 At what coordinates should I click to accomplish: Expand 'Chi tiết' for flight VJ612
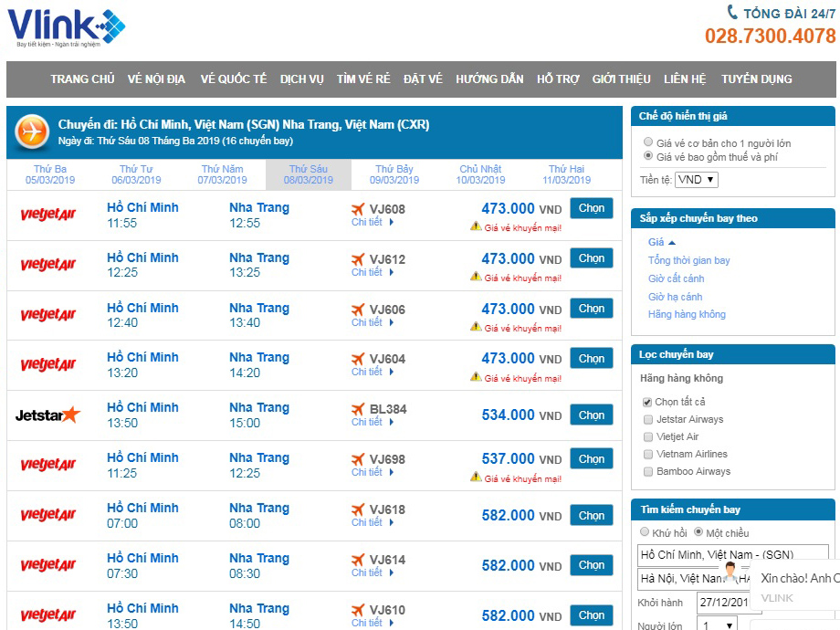(373, 273)
